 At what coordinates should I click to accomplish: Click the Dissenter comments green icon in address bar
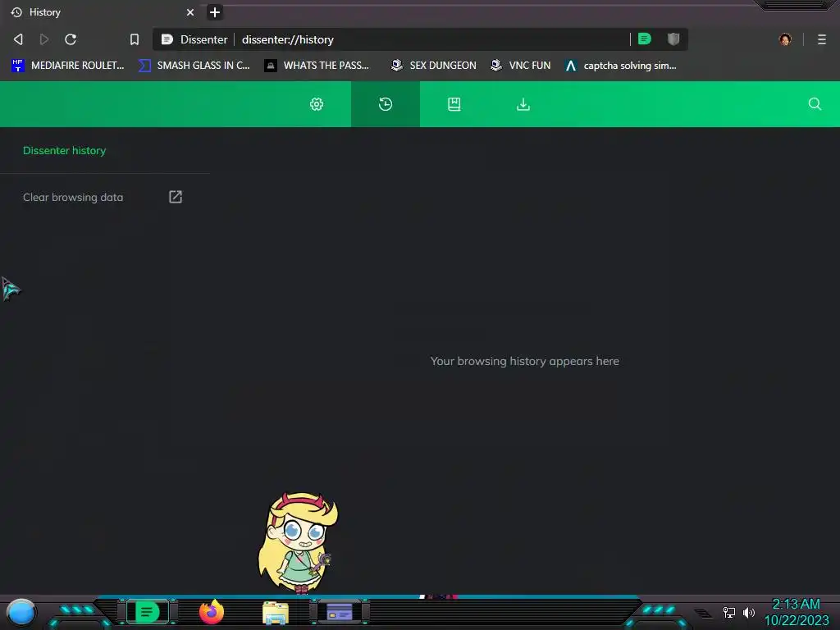point(645,39)
